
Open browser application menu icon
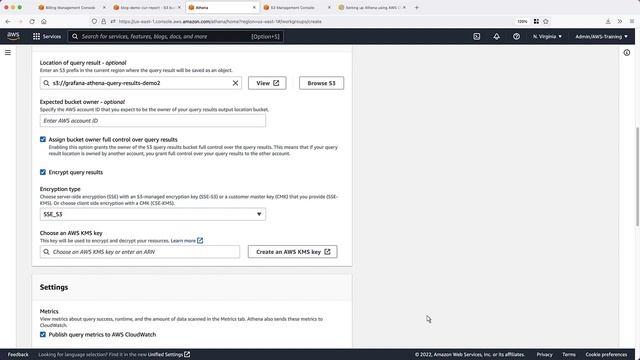632,21
